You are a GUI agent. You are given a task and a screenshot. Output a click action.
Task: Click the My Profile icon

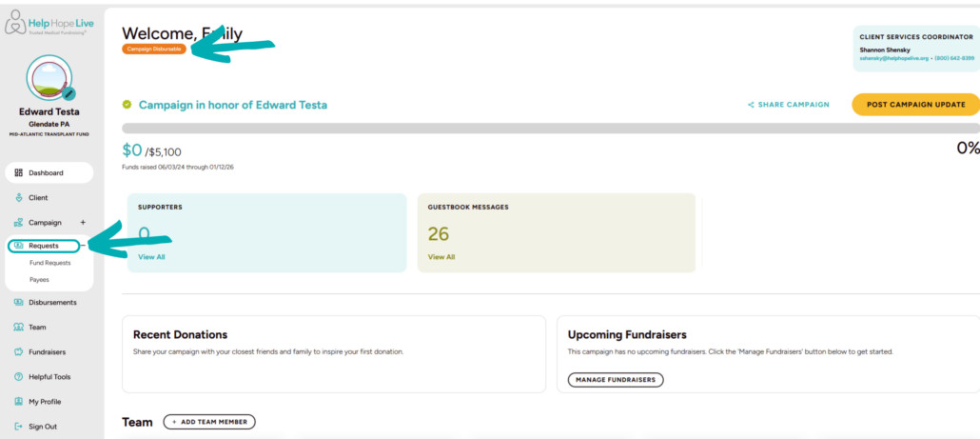[19, 402]
